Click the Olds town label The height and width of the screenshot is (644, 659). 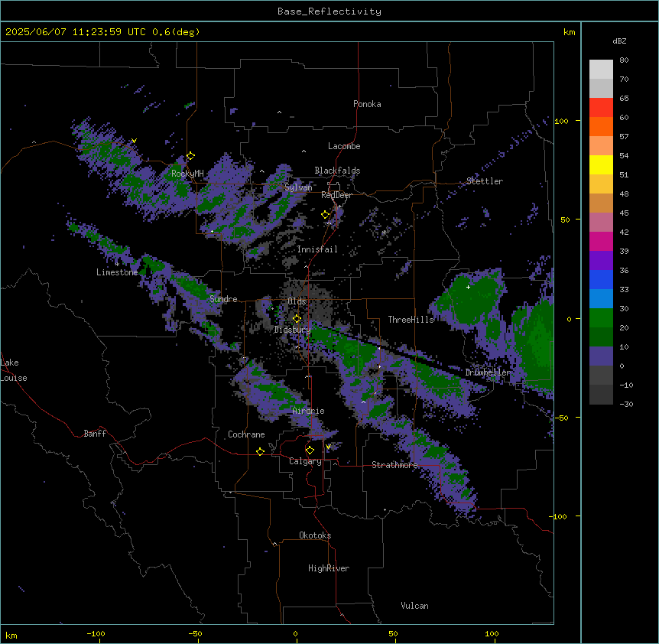[297, 301]
